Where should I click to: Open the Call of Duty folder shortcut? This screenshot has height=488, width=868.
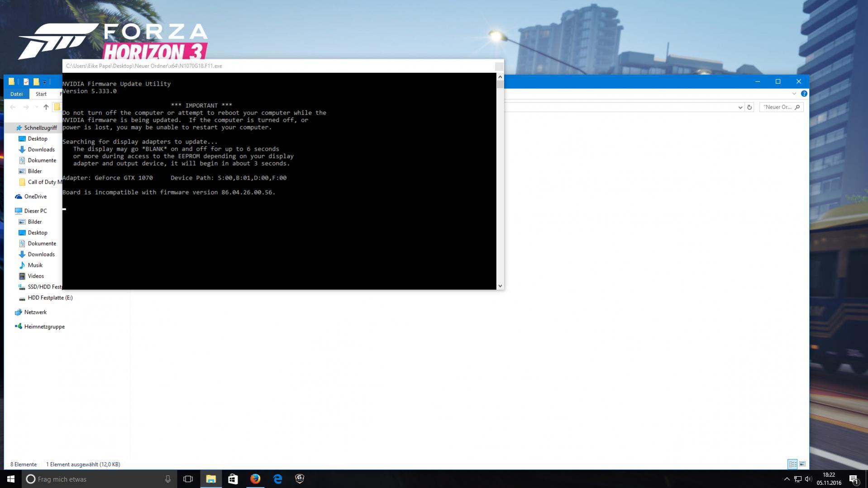pos(40,182)
